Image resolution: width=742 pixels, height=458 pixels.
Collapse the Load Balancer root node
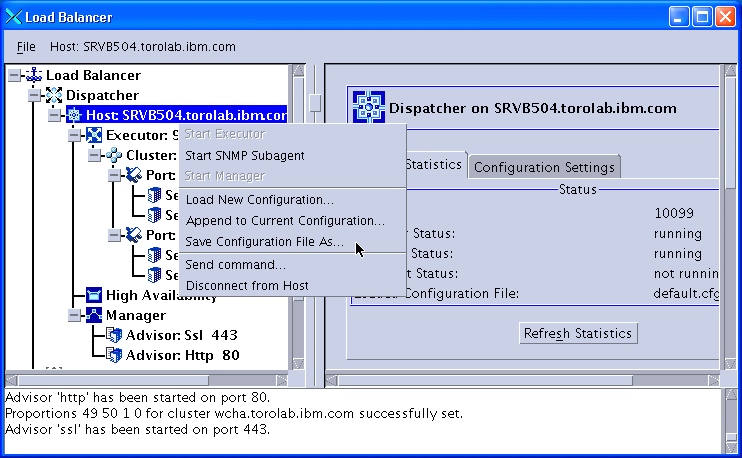(x=14, y=75)
